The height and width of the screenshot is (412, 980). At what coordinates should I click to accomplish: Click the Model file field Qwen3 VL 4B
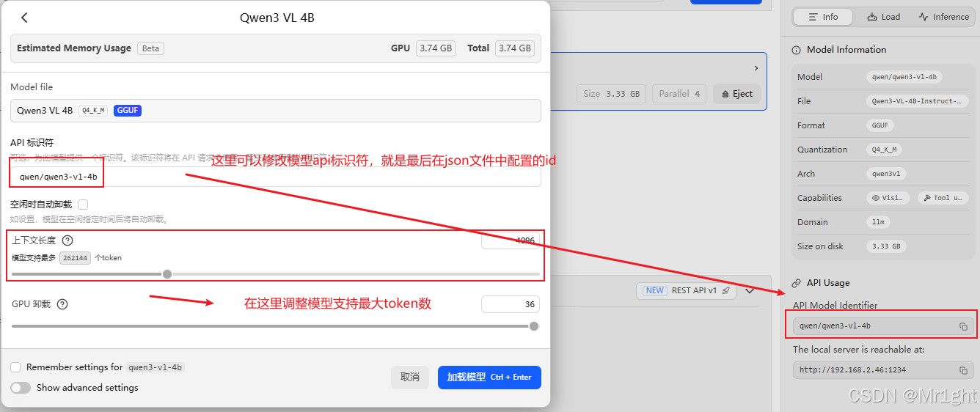[x=276, y=111]
